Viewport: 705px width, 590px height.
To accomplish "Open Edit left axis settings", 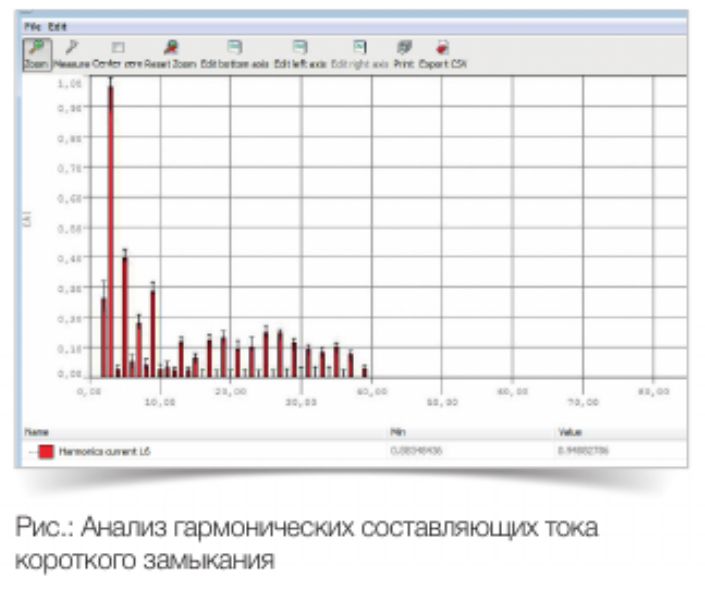I will 299,53.
